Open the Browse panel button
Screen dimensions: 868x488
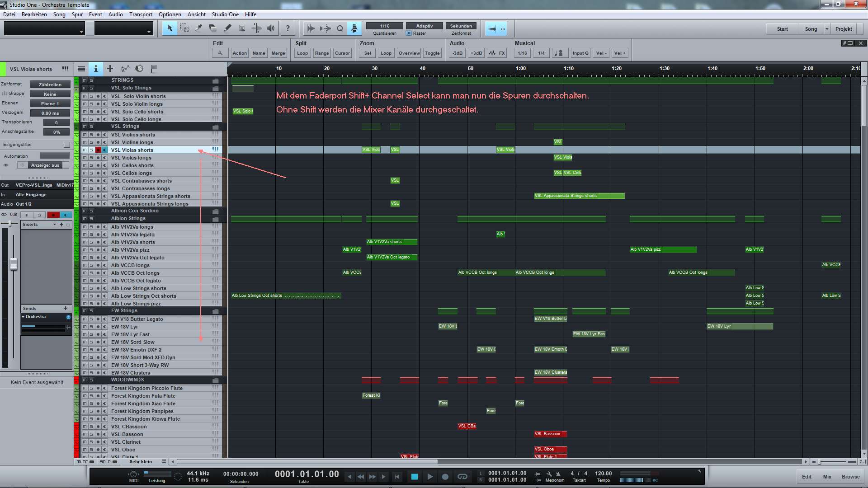(x=850, y=477)
